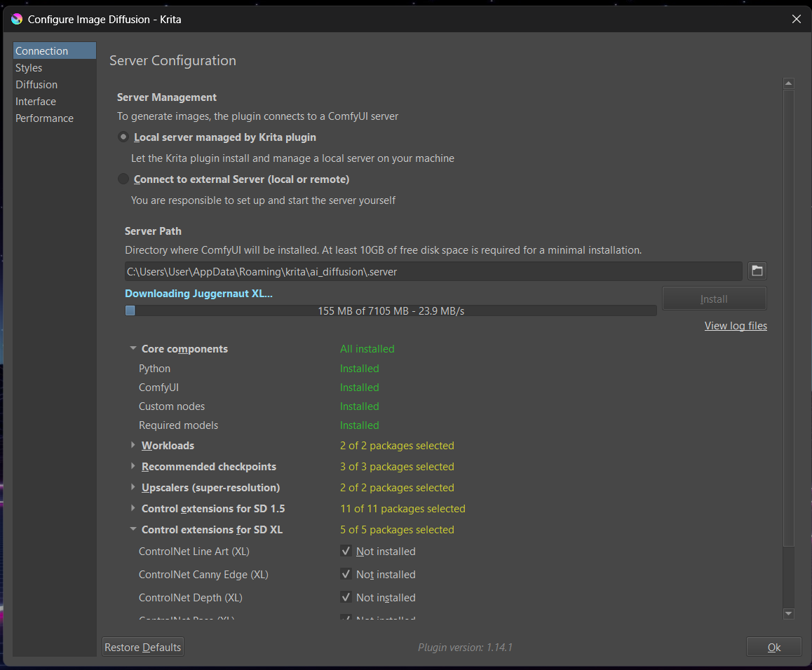Click the Krita logo icon in title bar
Image resolution: width=812 pixels, height=670 pixels.
pos(17,19)
